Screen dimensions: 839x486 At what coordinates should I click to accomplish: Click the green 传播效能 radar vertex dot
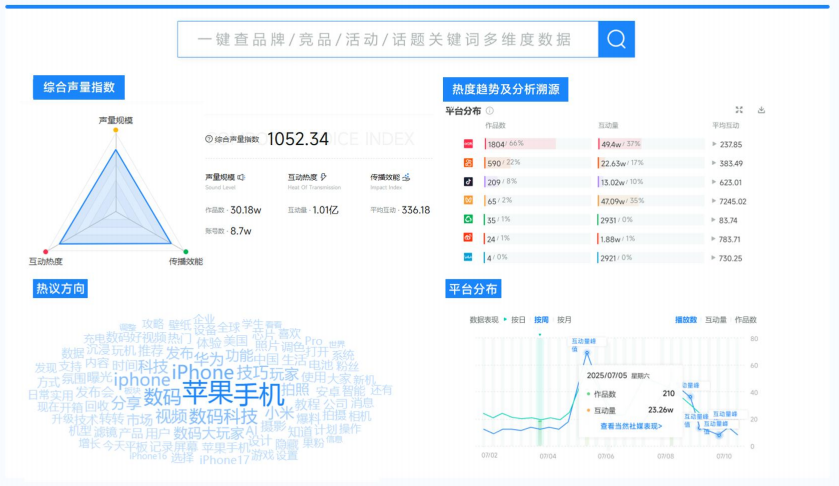(x=186, y=252)
